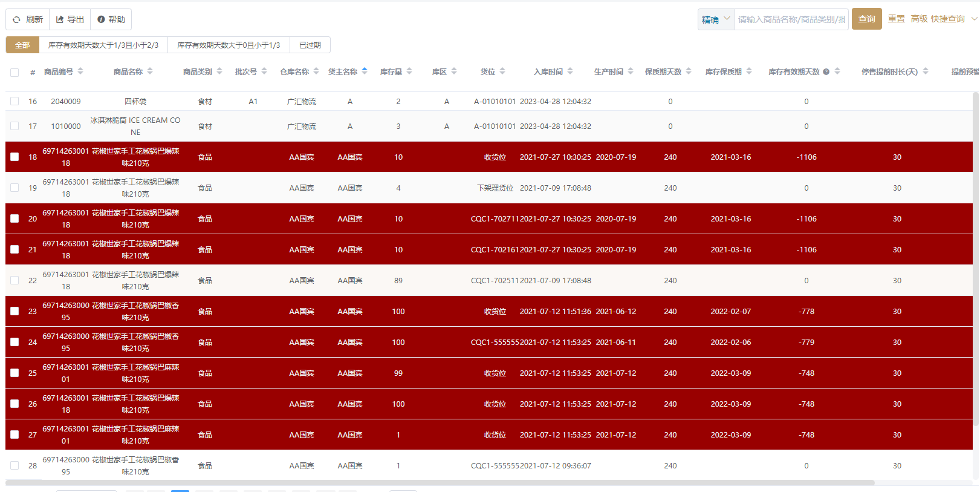
Task: Click entry time 2021-07-12 09:36:07 in row 28
Action: click(x=556, y=465)
